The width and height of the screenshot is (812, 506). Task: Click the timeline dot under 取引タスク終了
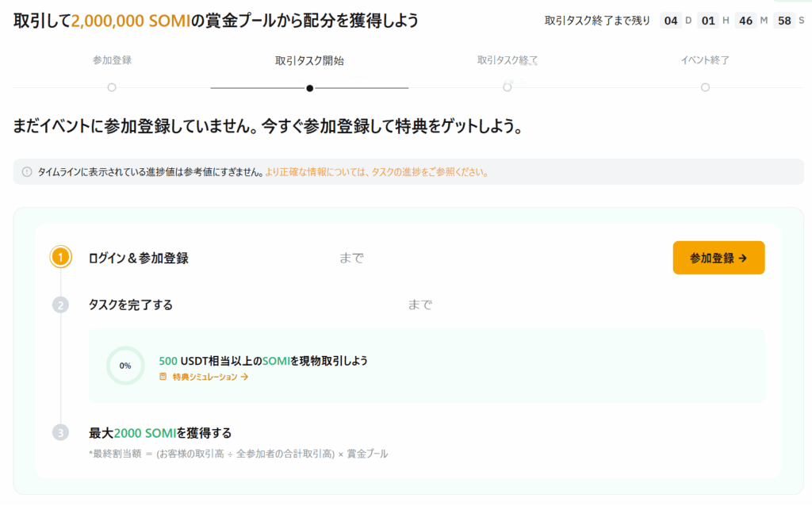(x=507, y=87)
